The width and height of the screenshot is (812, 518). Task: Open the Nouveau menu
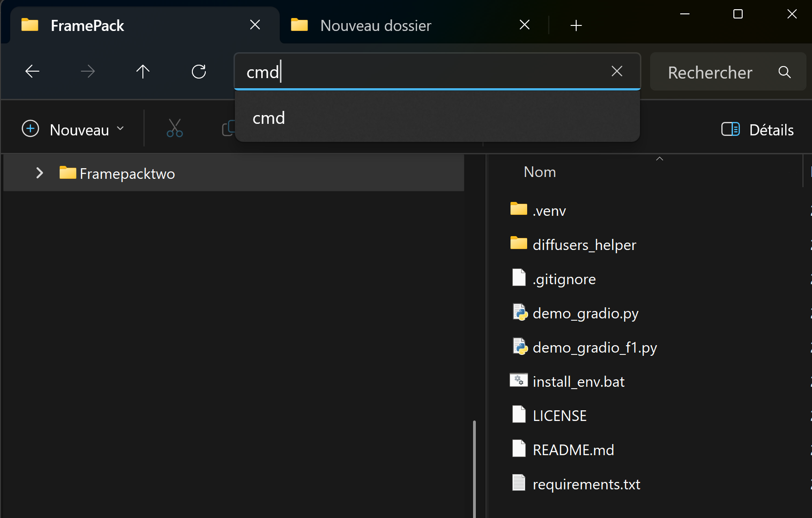point(74,129)
